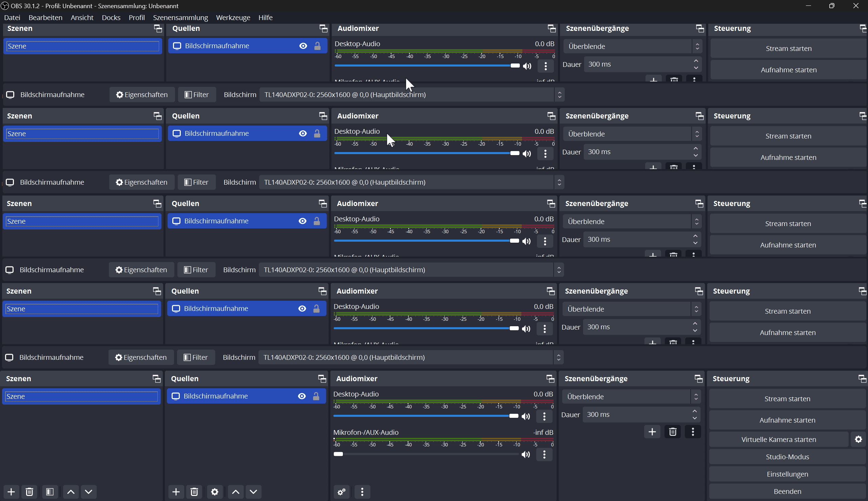Open advanced audio properties gears icon

tap(341, 492)
